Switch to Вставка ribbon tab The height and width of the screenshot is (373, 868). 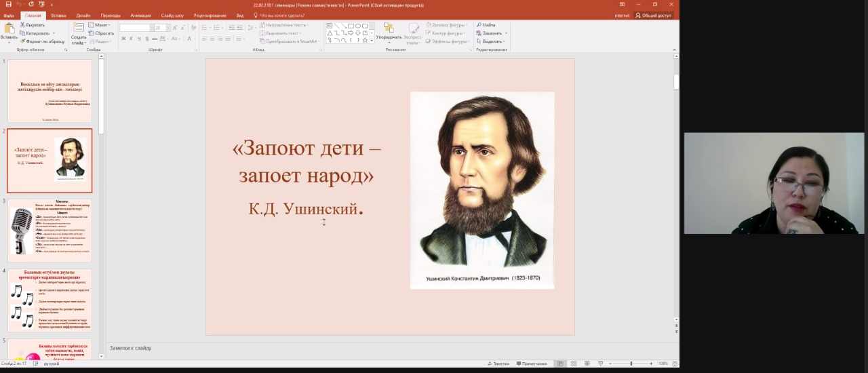point(58,15)
